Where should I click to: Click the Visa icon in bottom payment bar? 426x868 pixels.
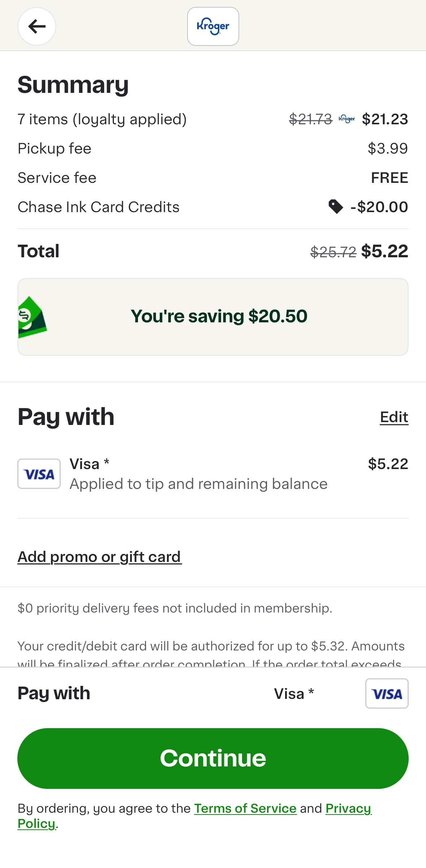(x=387, y=693)
